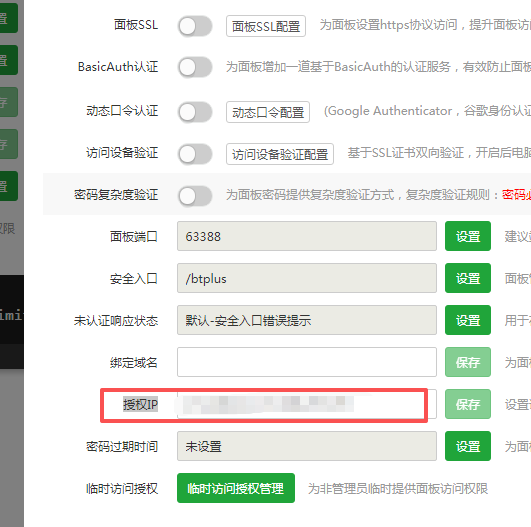Click the 安全入口 label
Image resolution: width=531 pixels, height=527 pixels.
134,279
